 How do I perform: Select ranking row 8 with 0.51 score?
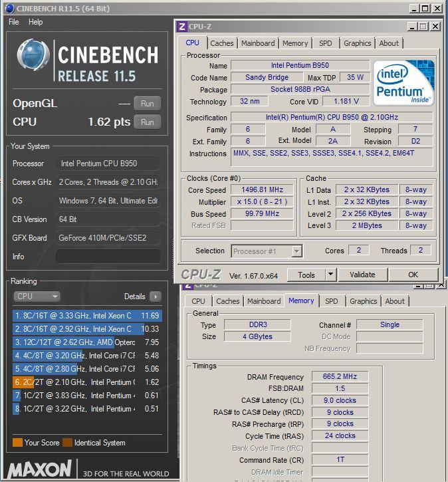(87, 409)
